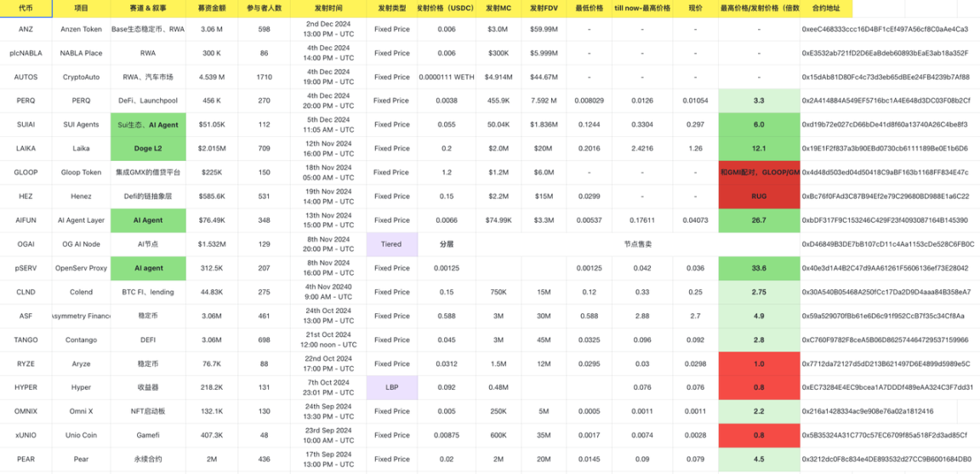Select the TANGO launch FDV 45M cell

tap(544, 340)
